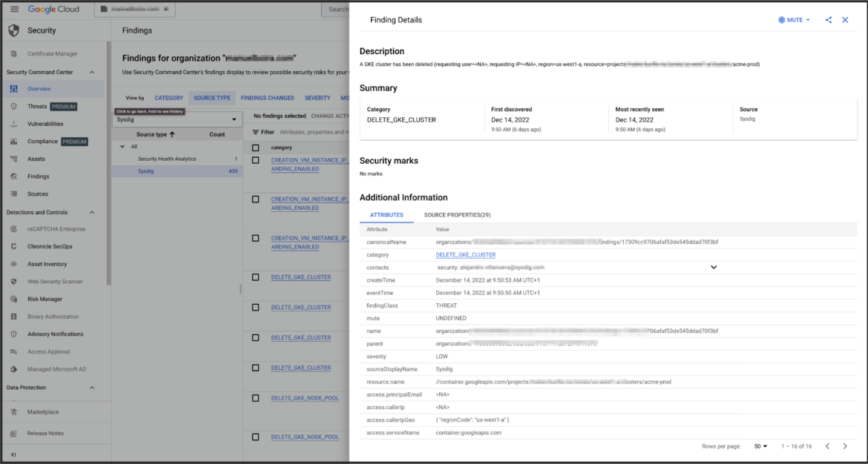Click the Advisory Notifications icon

pyautogui.click(x=14, y=334)
